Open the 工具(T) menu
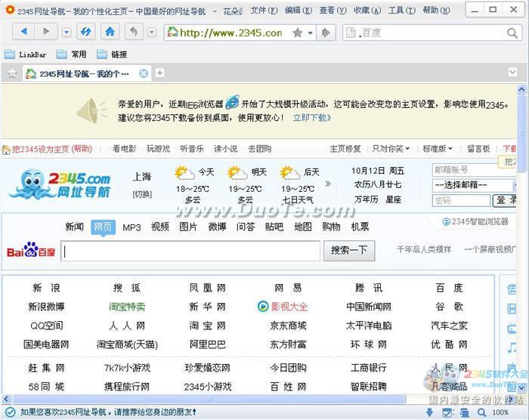529x420 pixels. 401,11
